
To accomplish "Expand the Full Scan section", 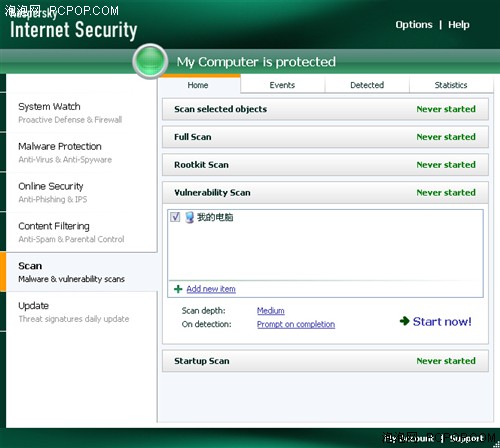I will click(x=325, y=137).
